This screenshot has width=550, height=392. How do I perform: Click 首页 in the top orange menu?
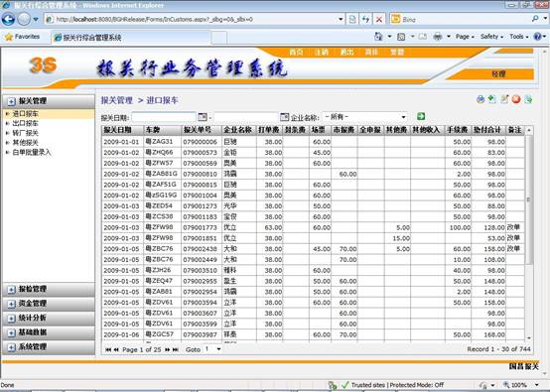pos(296,53)
